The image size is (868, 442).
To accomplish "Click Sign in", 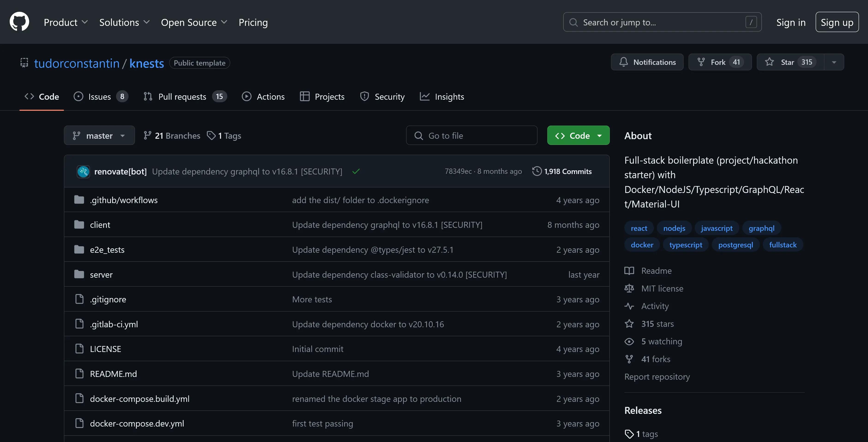I will point(791,22).
